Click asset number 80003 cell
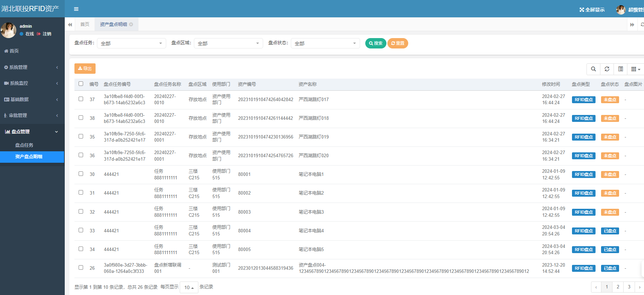Screen dimensions: 644x295 point(244,212)
